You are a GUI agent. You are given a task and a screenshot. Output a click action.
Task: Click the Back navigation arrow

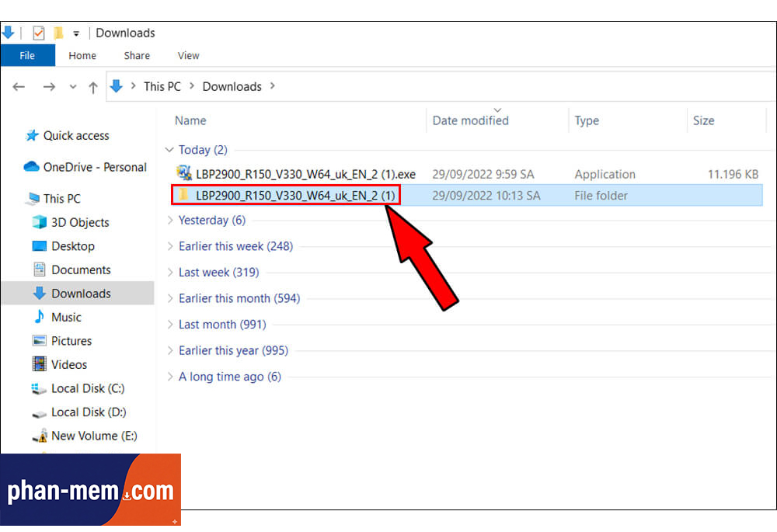(19, 87)
